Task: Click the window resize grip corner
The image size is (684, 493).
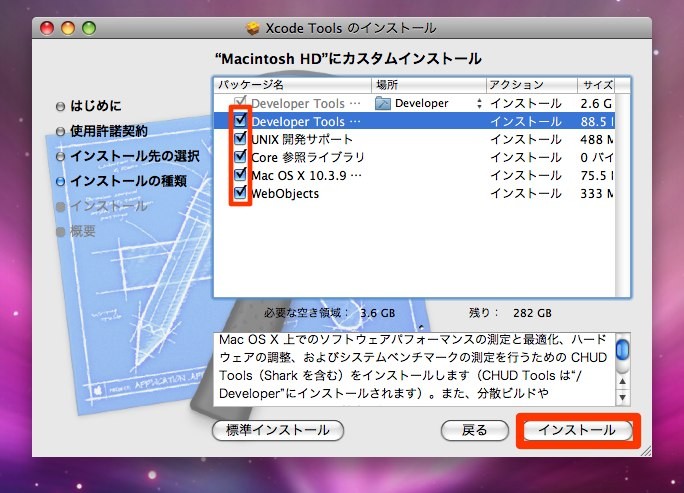Action: click(x=646, y=451)
